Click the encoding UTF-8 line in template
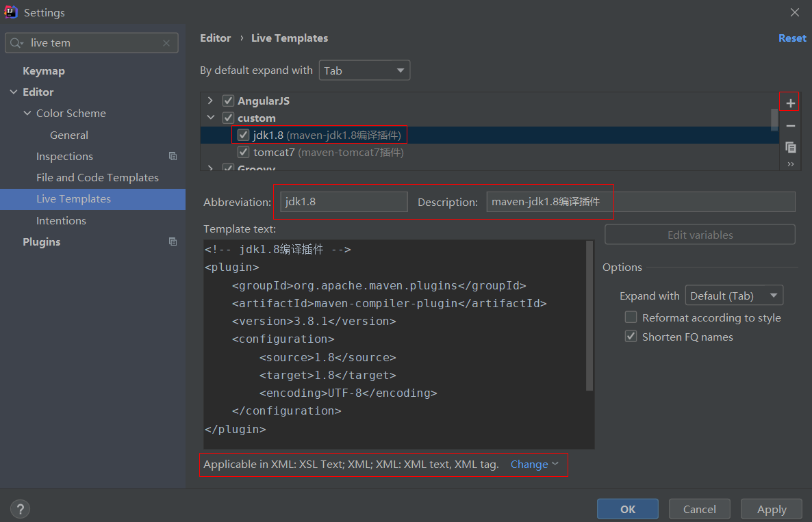 [x=348, y=393]
